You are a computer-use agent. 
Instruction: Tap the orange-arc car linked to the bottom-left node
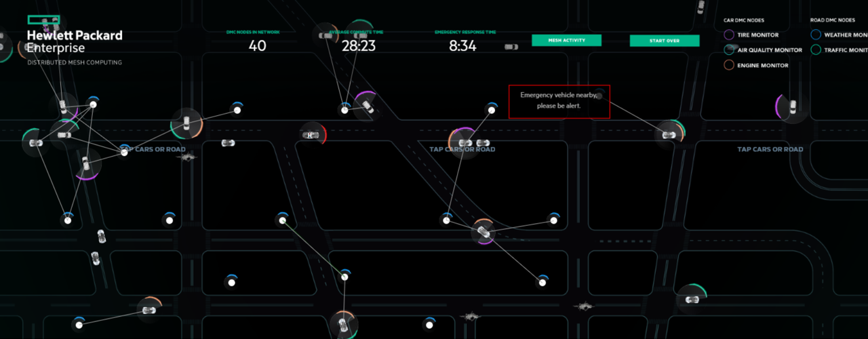(149, 310)
